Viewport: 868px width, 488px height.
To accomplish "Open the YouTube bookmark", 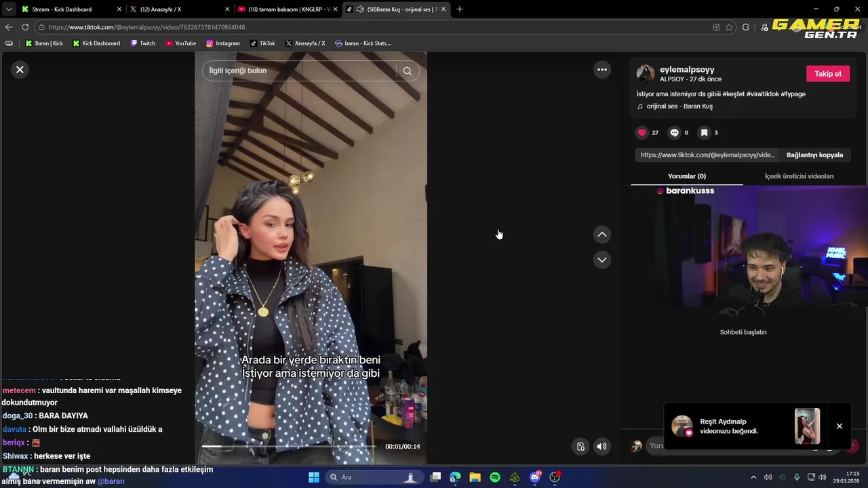I will tap(180, 43).
